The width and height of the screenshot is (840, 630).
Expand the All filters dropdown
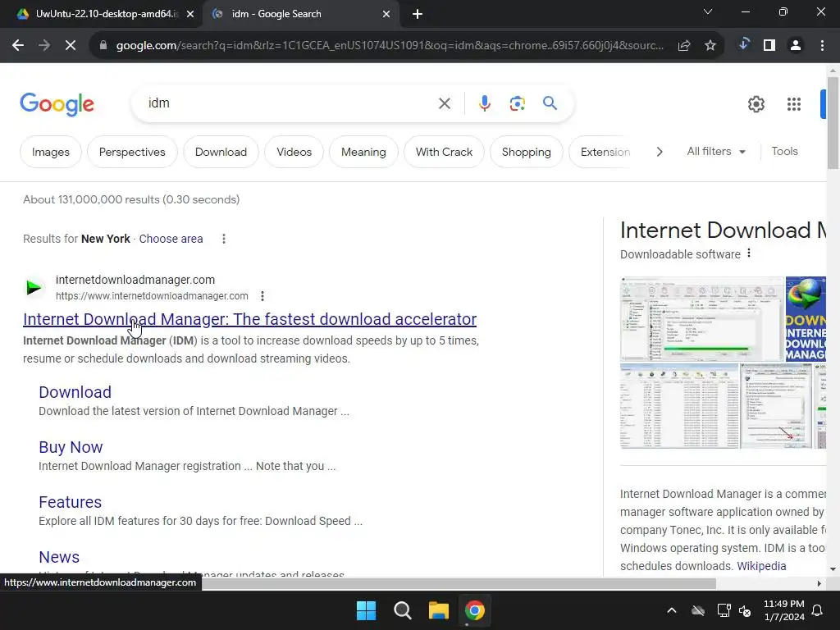[716, 152]
